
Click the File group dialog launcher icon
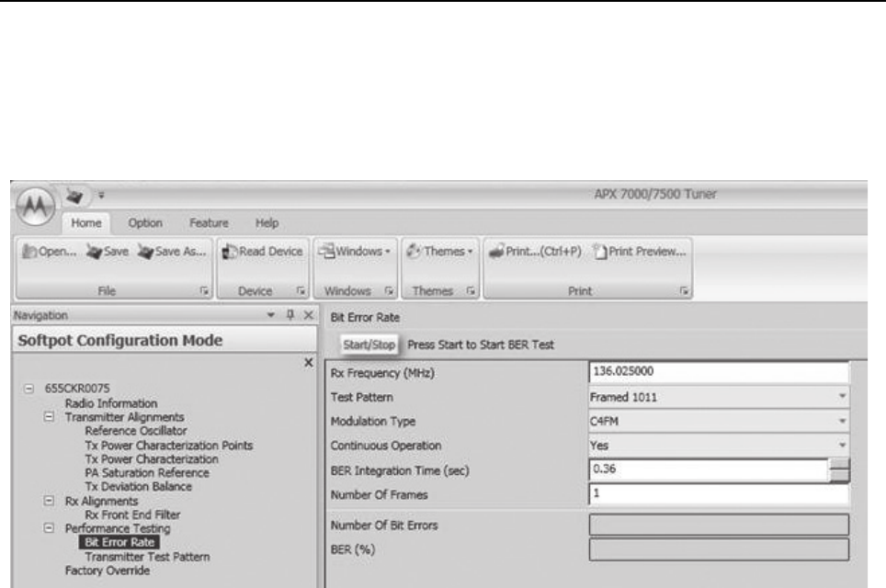tap(204, 291)
